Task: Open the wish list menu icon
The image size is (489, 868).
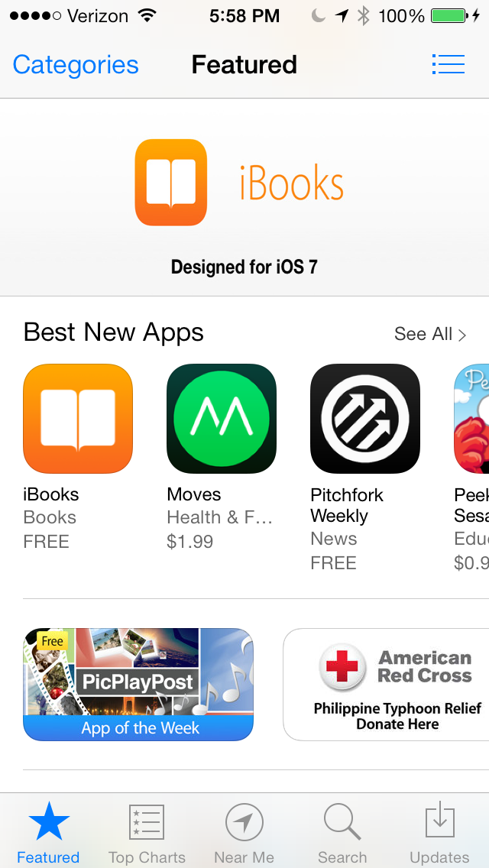Action: pos(448,64)
